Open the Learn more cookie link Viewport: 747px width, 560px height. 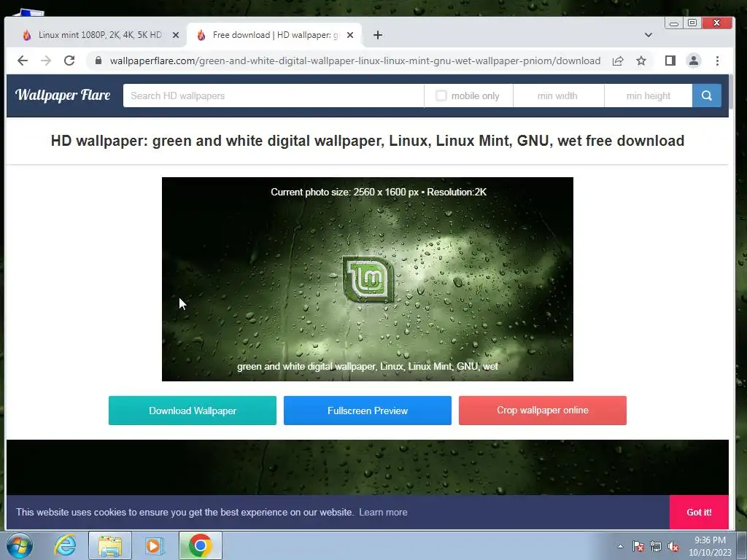click(383, 513)
